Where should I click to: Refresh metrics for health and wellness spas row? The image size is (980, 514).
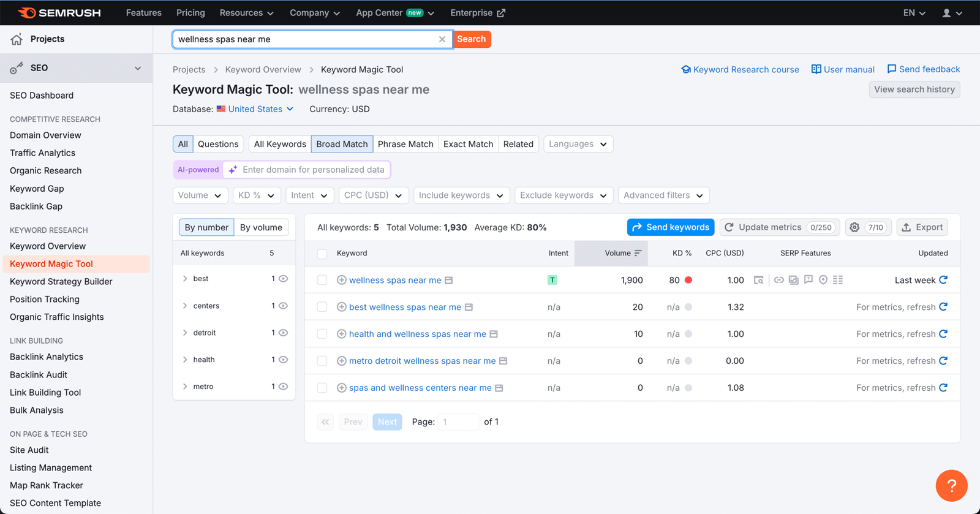click(x=943, y=334)
